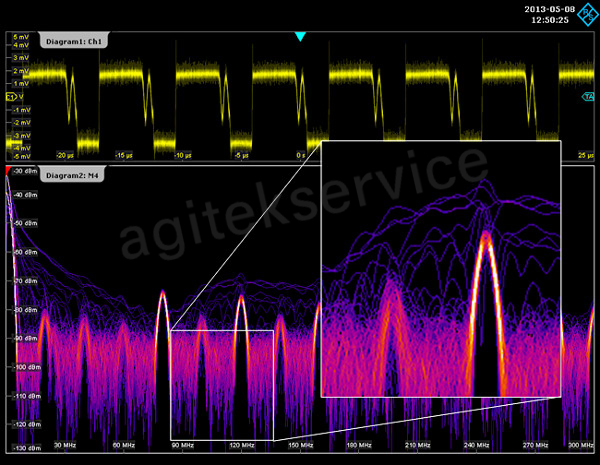Click the TA trigger level marker

588,97
